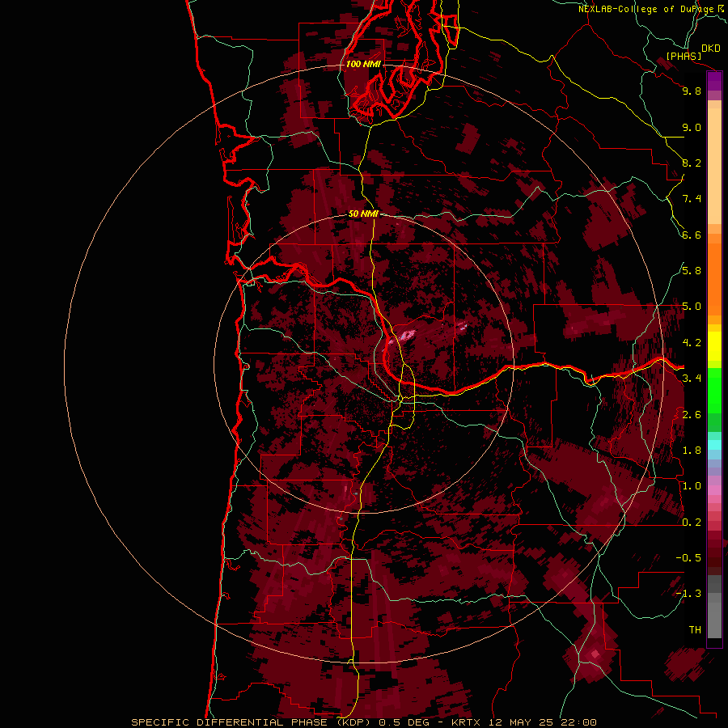
Task: Click the DKD label above the color scale
Action: click(x=711, y=49)
